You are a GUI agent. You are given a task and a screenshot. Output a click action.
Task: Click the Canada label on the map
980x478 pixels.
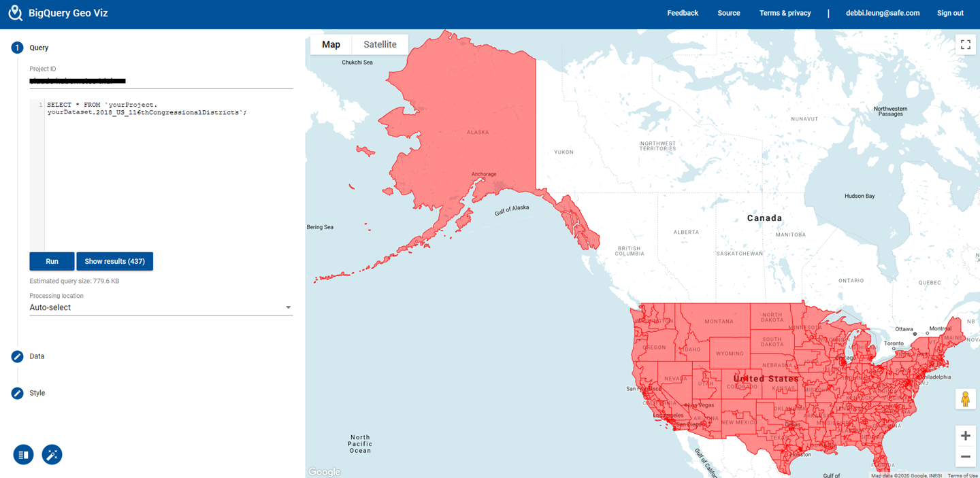tap(764, 218)
